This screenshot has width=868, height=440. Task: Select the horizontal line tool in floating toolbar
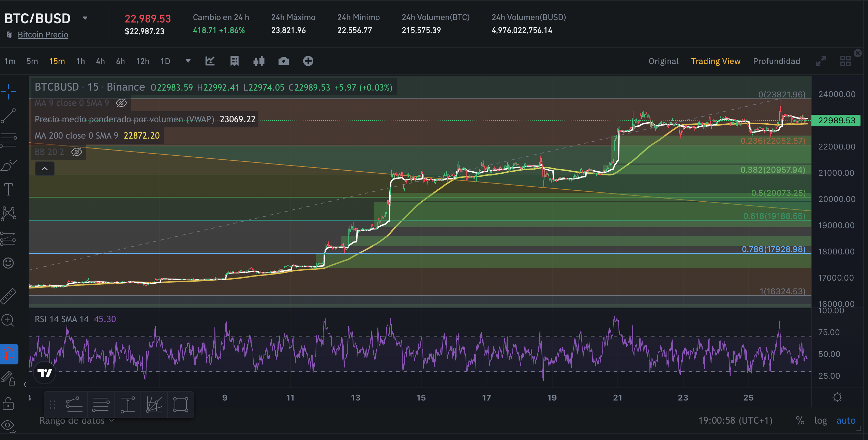point(74,405)
